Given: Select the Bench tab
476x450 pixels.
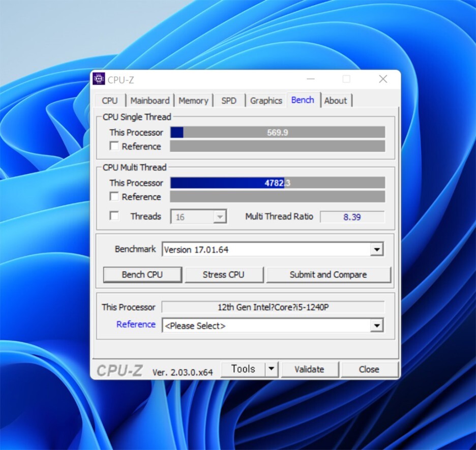Looking at the screenshot, I should point(303,100).
